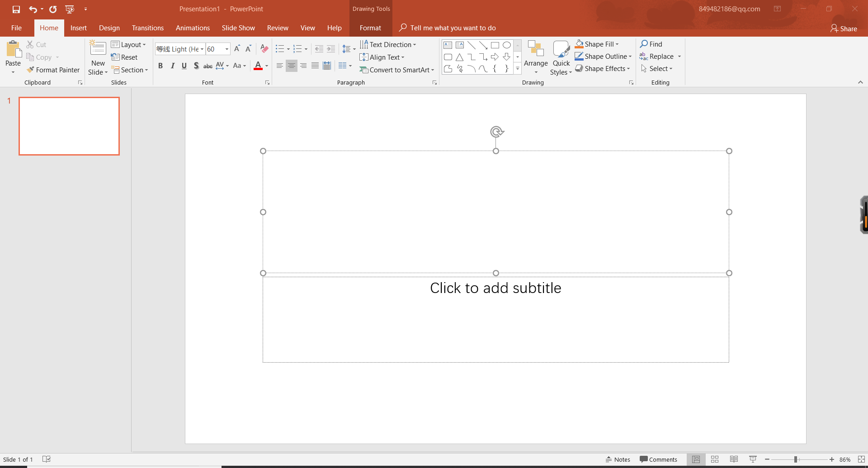868x468 pixels.
Task: Select the text box shape
Action: pos(448,45)
